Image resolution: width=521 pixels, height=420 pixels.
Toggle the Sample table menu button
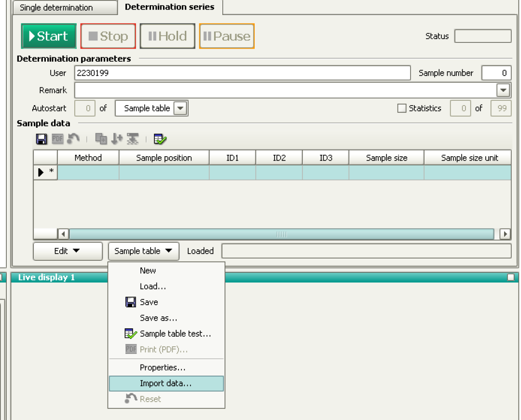(x=144, y=251)
